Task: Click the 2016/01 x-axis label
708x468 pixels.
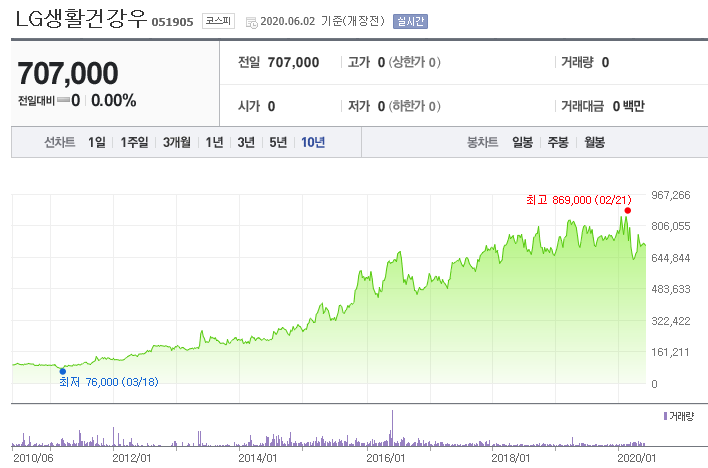Action: (x=386, y=458)
